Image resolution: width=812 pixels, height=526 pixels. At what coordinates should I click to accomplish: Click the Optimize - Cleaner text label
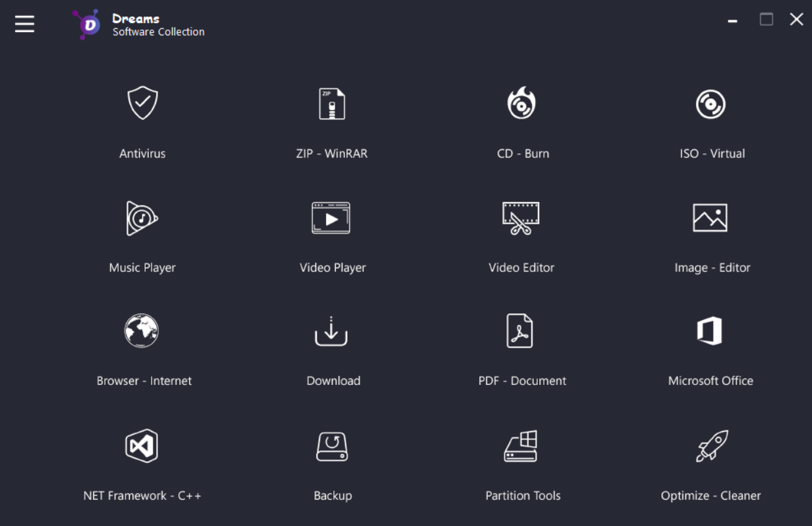point(711,496)
